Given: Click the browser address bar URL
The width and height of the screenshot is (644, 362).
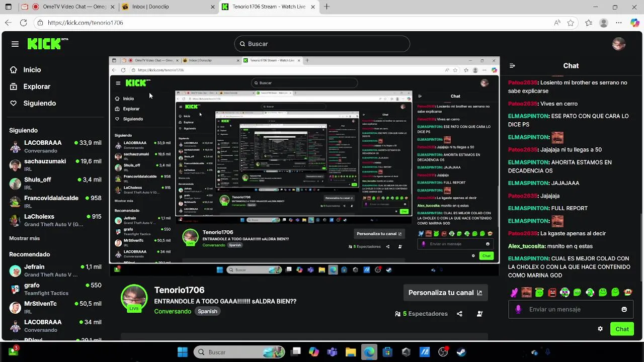Looking at the screenshot, I should (x=85, y=23).
